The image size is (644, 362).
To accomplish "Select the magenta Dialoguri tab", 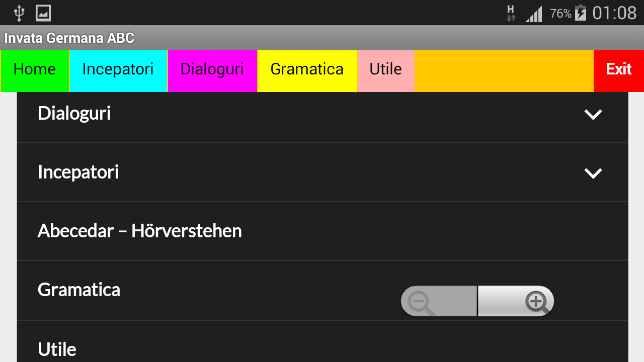I will point(212,69).
